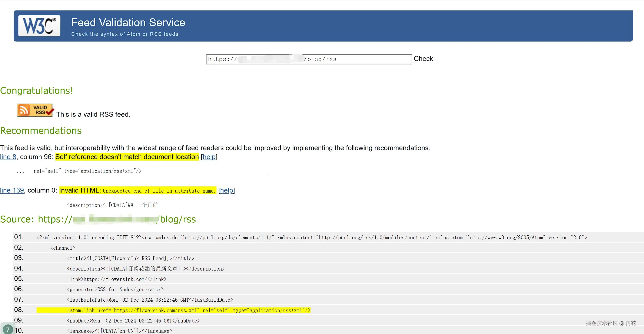
Task: Open help for Invalid HTML warning
Action: coord(226,190)
